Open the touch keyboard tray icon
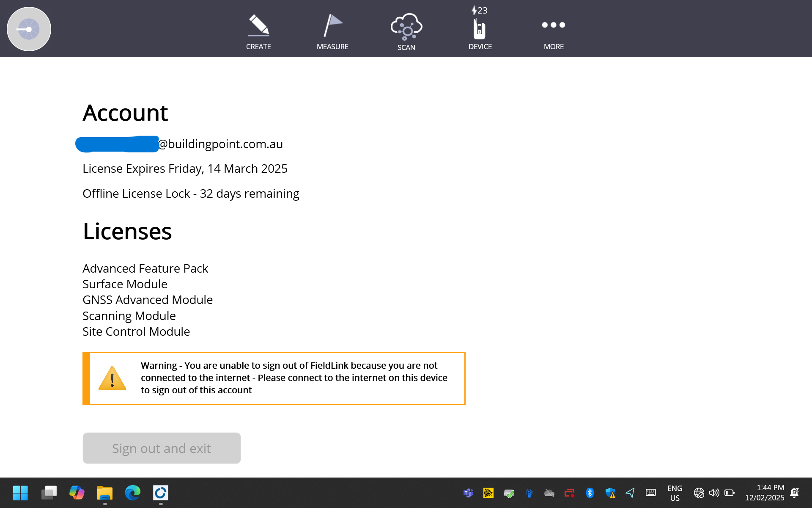Screen dimensions: 812x508 tap(650, 493)
